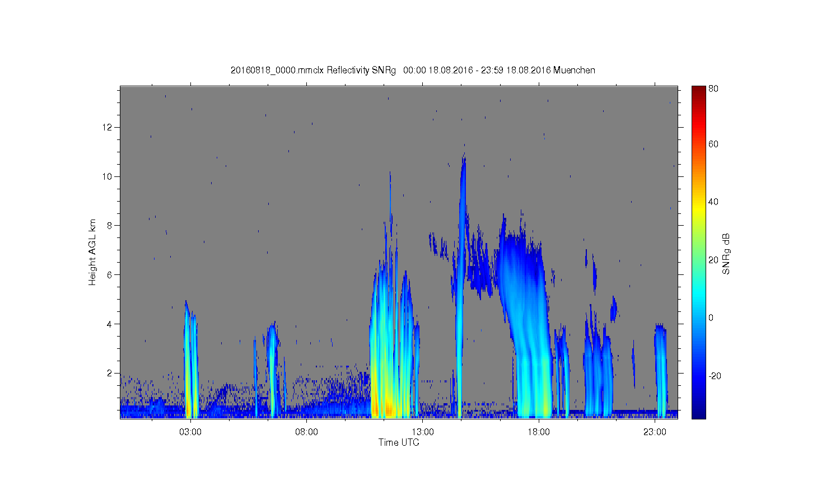840x504 pixels.
Task: Click the '03:00' time axis label
Action: (190, 432)
